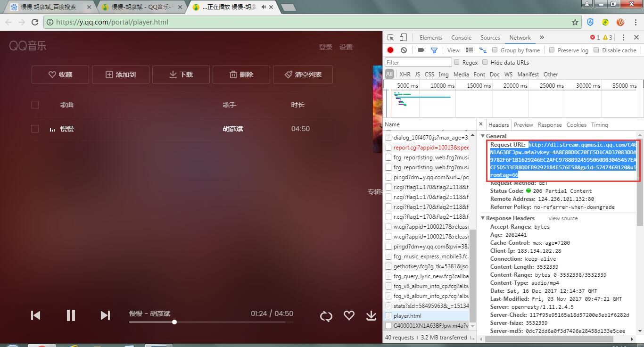Click the network Filter input field
Viewport: 644px width, 347px height.
[x=418, y=62]
